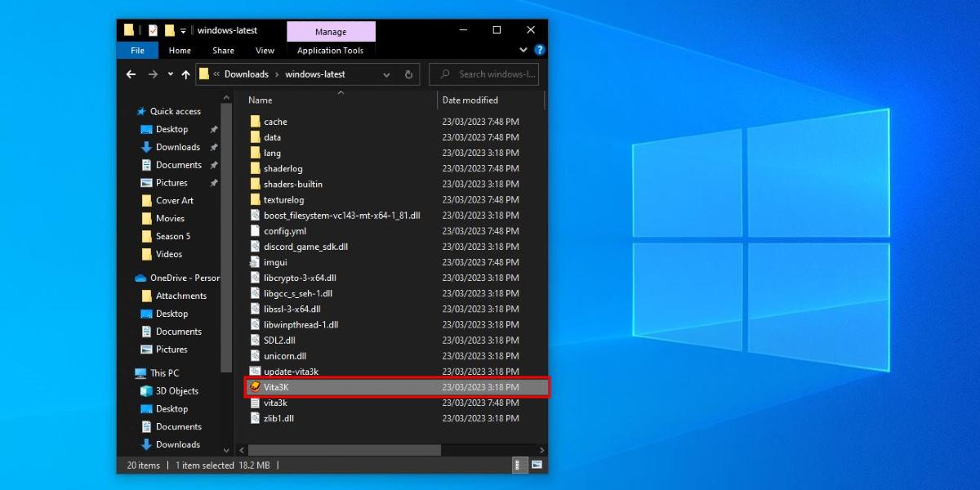Switch to the View tab

pos(265,50)
